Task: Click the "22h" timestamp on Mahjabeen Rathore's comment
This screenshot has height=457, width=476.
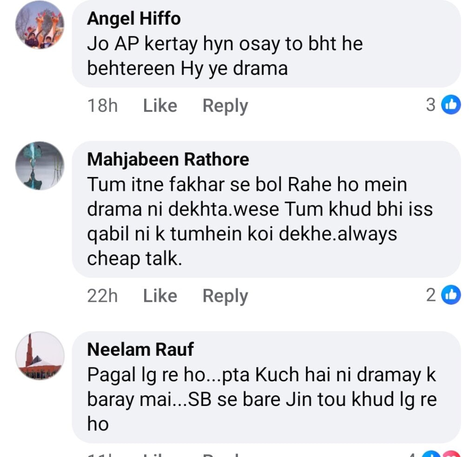Action: coord(103,296)
